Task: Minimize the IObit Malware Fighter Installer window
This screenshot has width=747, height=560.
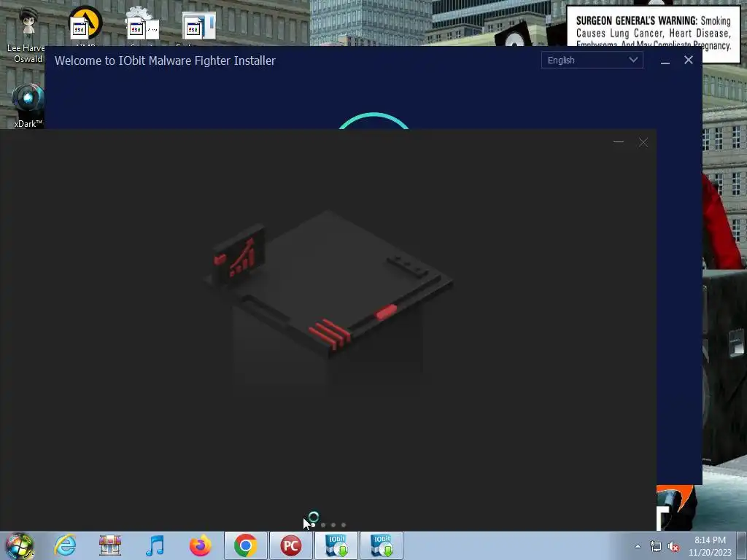Action: [665, 61]
